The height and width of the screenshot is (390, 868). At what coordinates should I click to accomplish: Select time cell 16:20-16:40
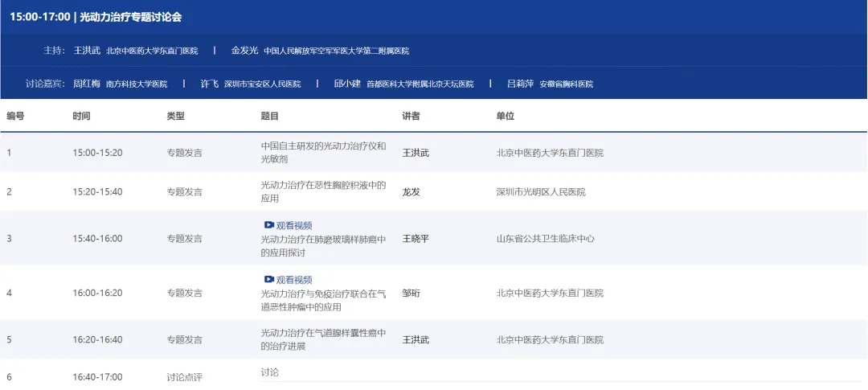[x=97, y=339]
